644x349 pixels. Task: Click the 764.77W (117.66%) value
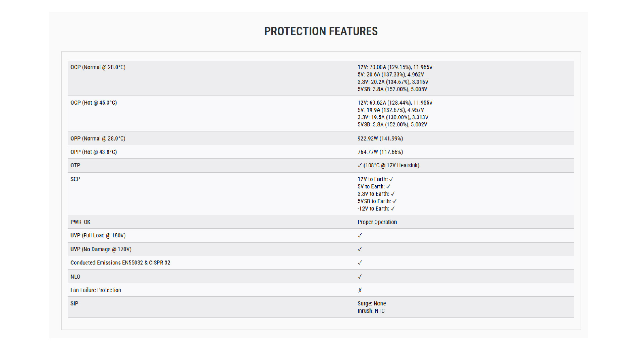(380, 152)
